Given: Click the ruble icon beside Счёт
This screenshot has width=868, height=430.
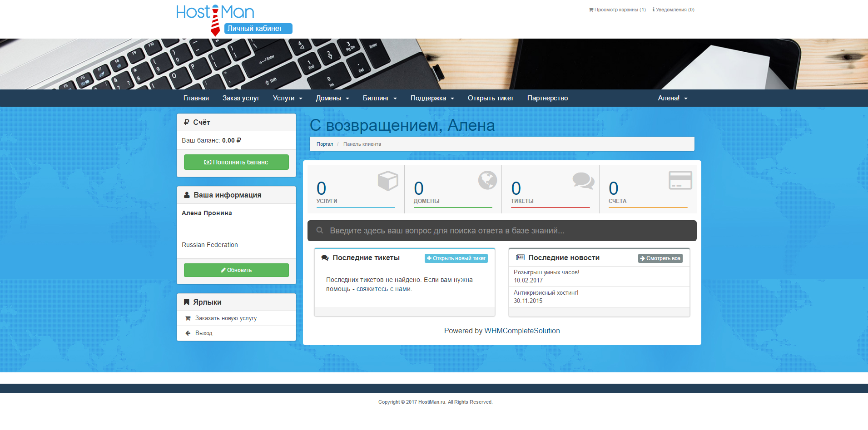Looking at the screenshot, I should pos(186,122).
